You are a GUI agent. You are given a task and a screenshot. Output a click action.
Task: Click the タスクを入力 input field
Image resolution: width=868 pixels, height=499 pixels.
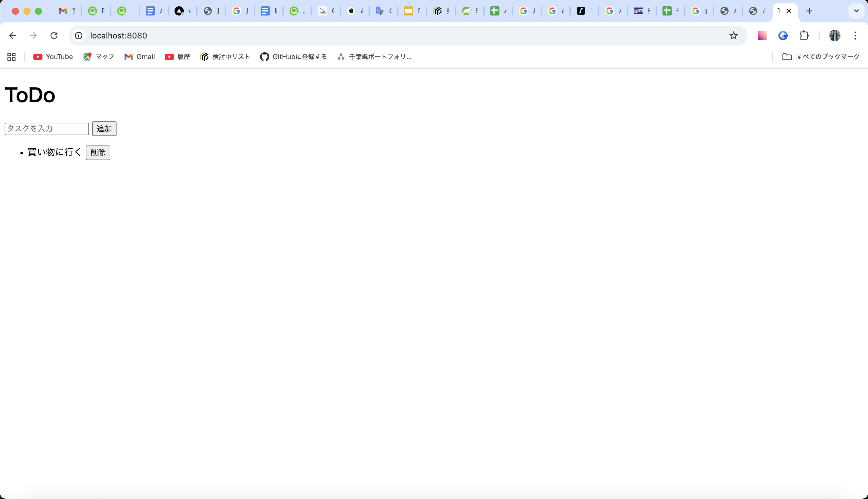click(x=46, y=129)
